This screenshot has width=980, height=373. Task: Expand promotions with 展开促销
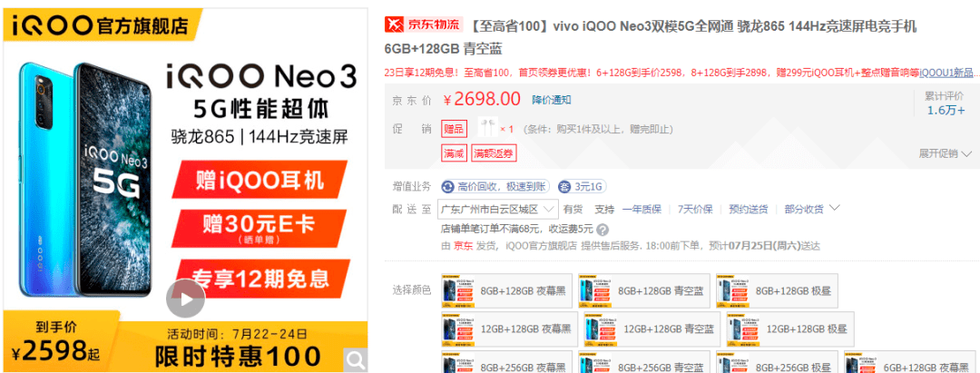(944, 152)
